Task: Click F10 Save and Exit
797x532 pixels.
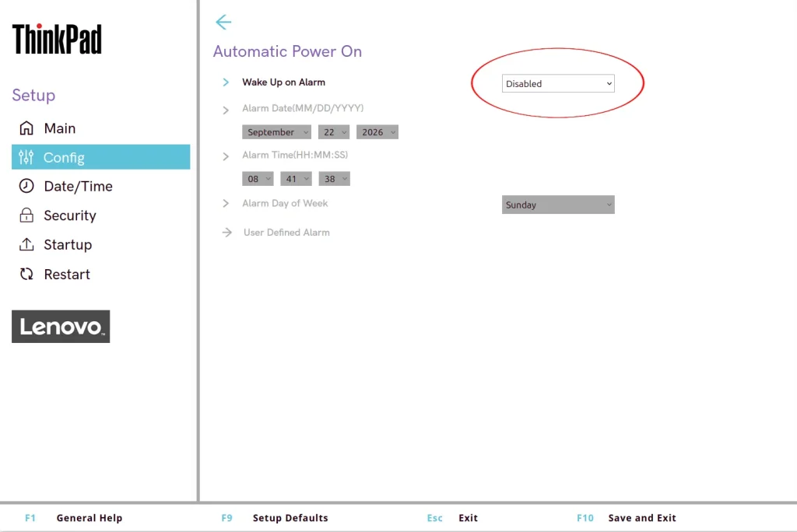Action: click(x=627, y=518)
